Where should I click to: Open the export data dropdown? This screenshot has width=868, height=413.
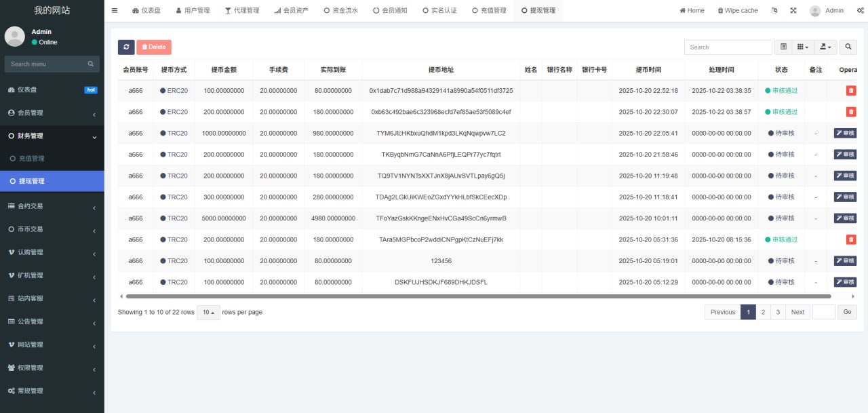[x=825, y=47]
